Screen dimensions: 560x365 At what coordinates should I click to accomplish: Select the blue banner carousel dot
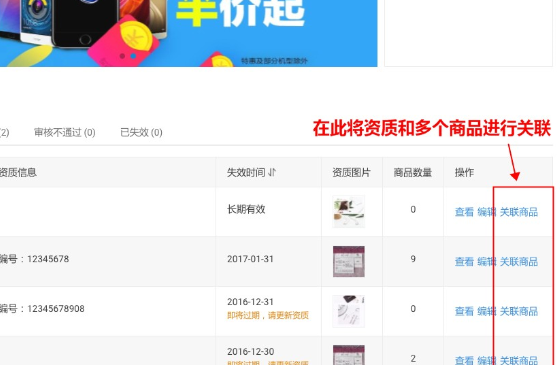pos(133,56)
